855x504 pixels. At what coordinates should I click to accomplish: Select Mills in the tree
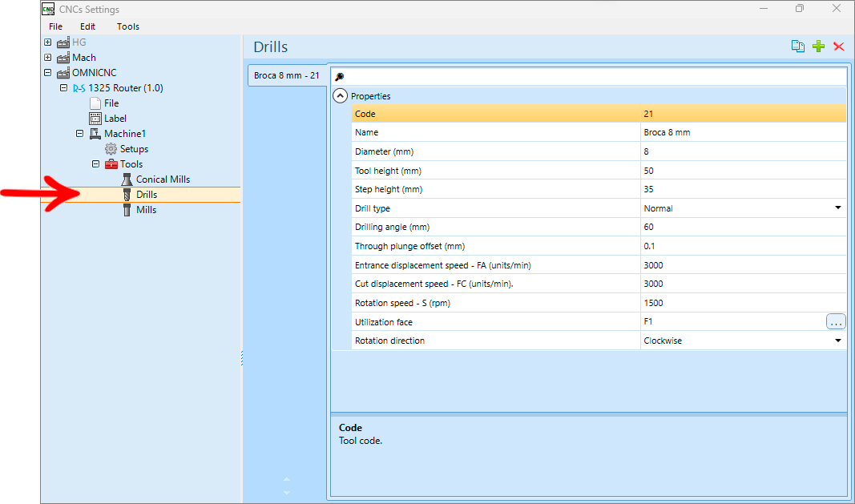coord(146,210)
